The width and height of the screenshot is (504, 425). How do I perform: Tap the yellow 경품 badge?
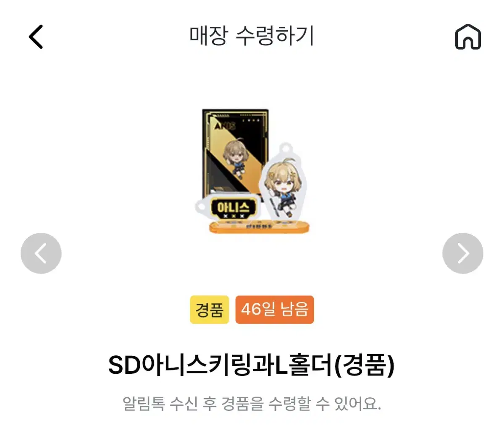pos(209,310)
